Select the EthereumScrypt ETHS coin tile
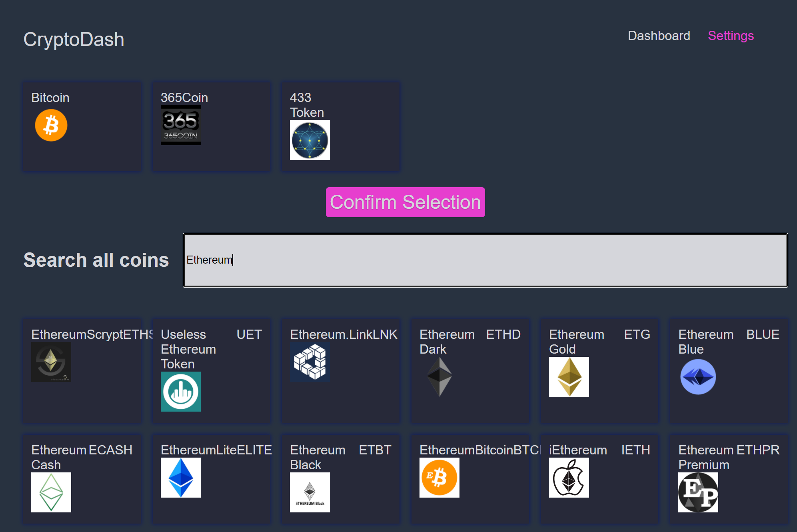 (x=82, y=370)
